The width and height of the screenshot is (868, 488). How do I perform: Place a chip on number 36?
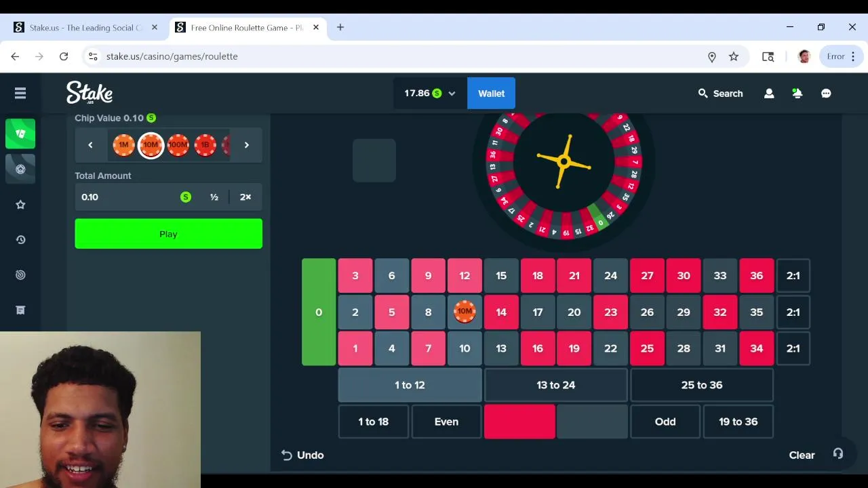tap(757, 276)
